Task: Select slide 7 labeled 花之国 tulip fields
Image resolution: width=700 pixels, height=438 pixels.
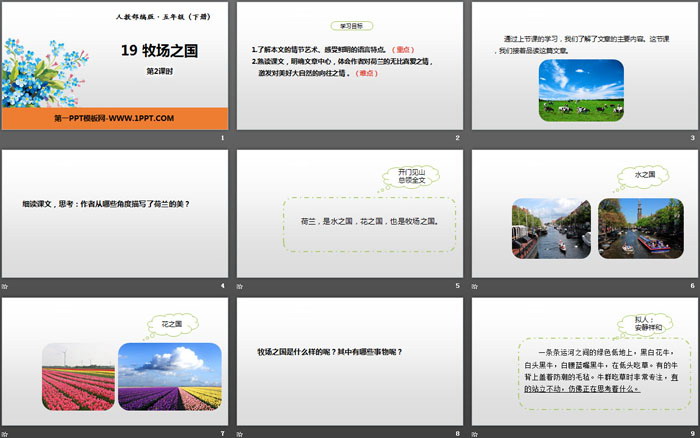Action: click(x=115, y=361)
